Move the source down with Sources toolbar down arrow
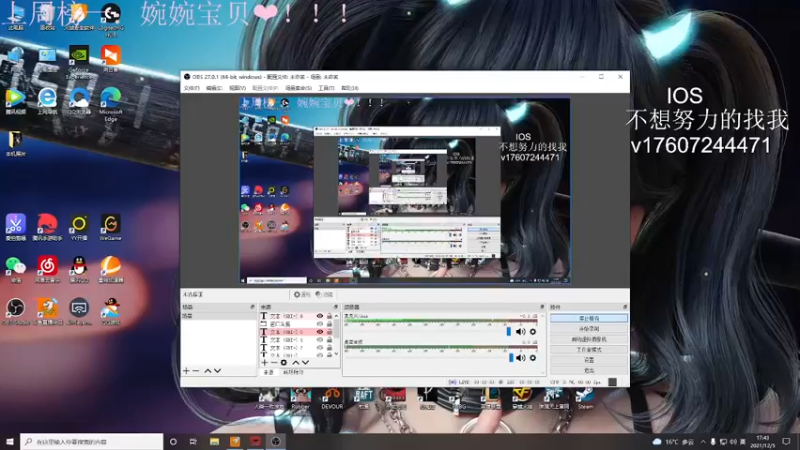This screenshot has height=450, width=800. click(x=305, y=362)
